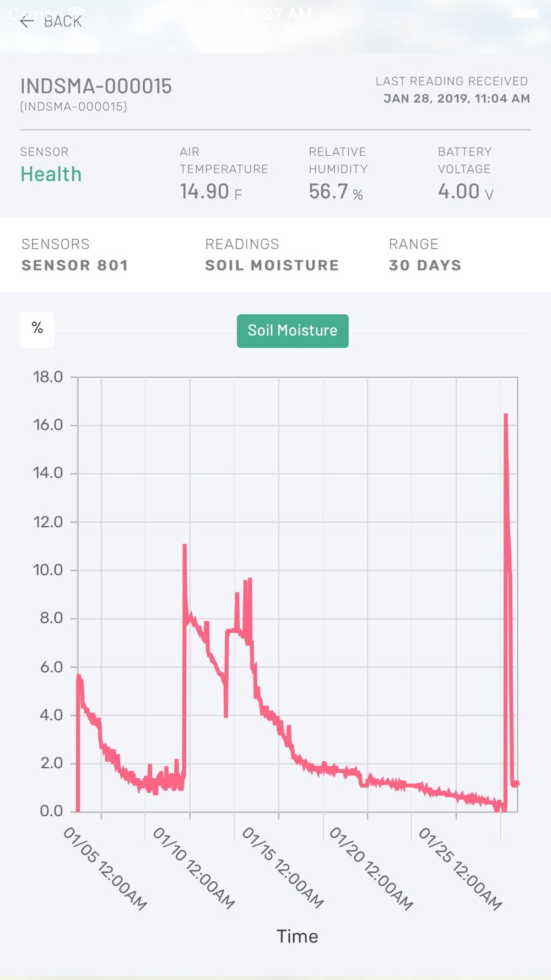
Task: Select the 01/25 12:00AM axis label
Action: click(460, 869)
